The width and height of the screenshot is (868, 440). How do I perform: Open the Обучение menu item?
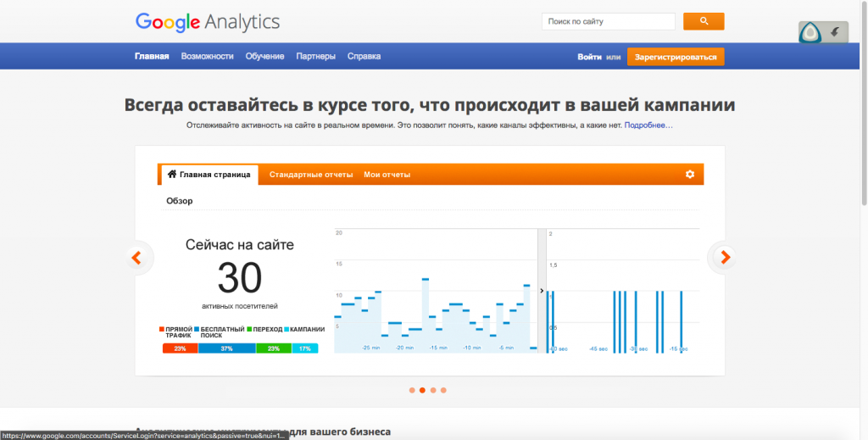coord(264,57)
